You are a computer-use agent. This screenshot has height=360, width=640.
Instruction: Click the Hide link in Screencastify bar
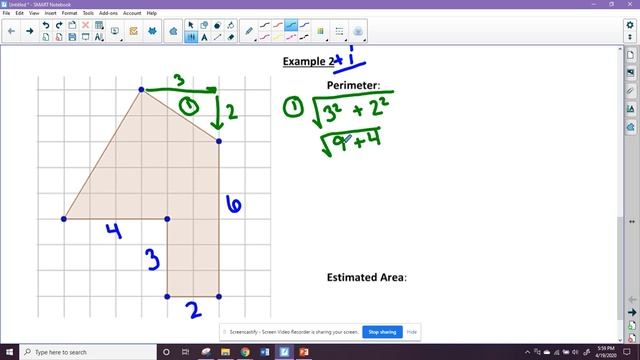tap(411, 332)
